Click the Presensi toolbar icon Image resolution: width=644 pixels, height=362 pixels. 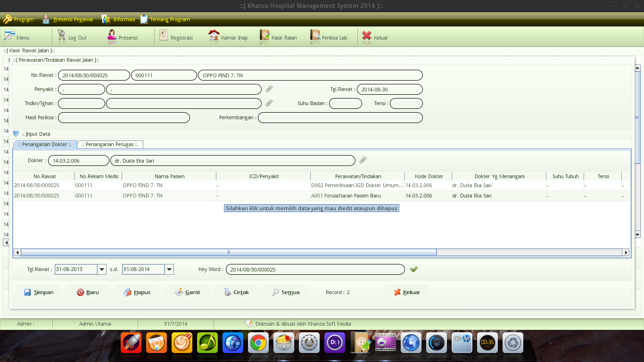[x=124, y=37]
